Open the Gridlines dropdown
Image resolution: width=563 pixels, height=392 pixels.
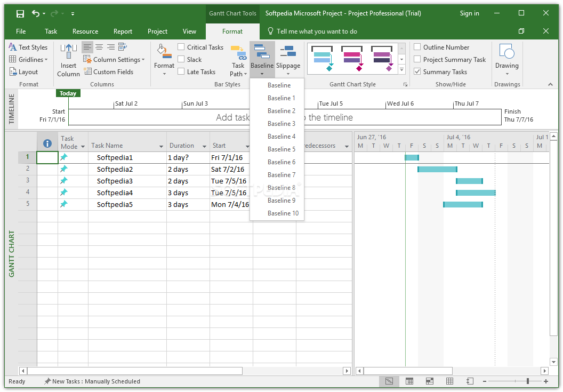[28, 59]
